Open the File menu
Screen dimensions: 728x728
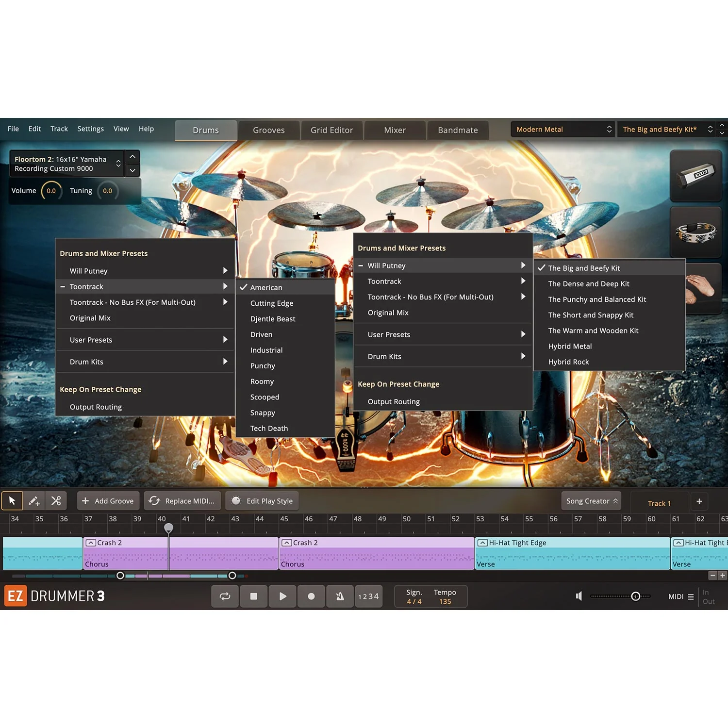pos(13,129)
